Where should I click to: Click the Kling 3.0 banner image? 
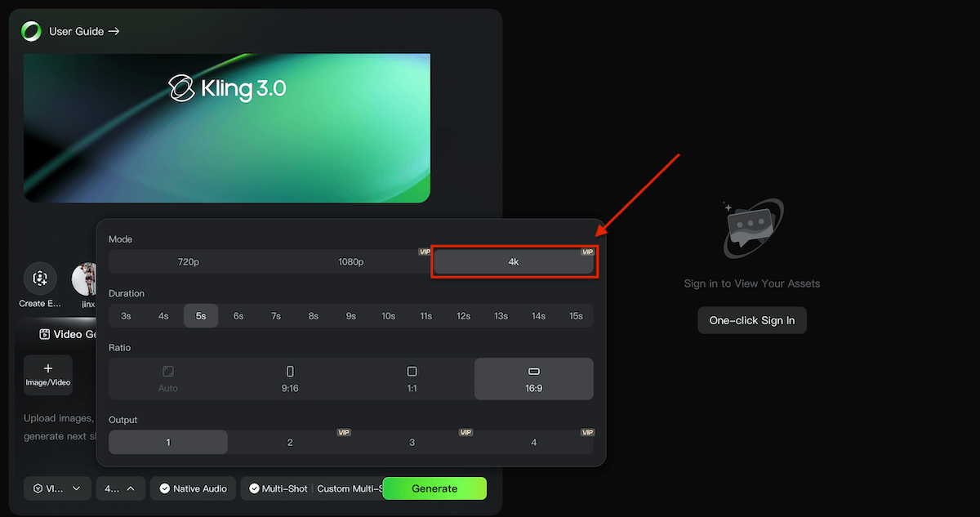tap(226, 128)
